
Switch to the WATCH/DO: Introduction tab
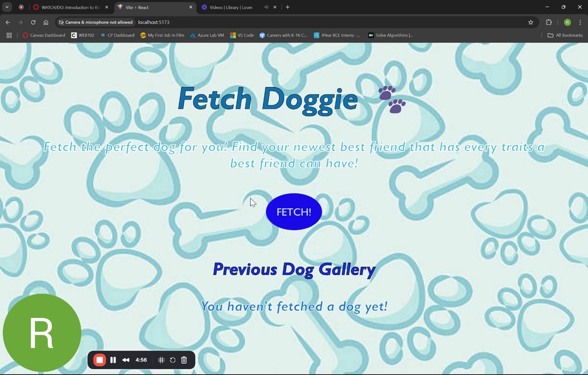70,7
